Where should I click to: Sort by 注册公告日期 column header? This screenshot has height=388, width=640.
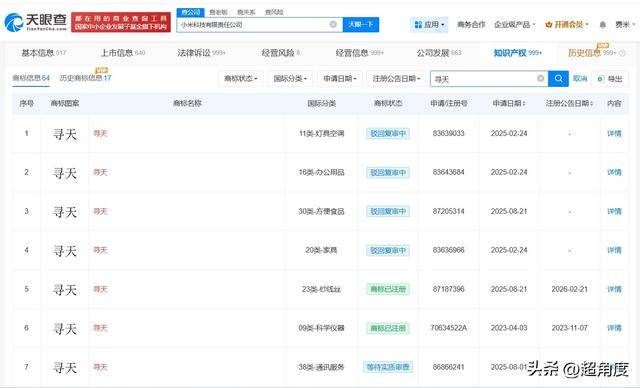569,104
